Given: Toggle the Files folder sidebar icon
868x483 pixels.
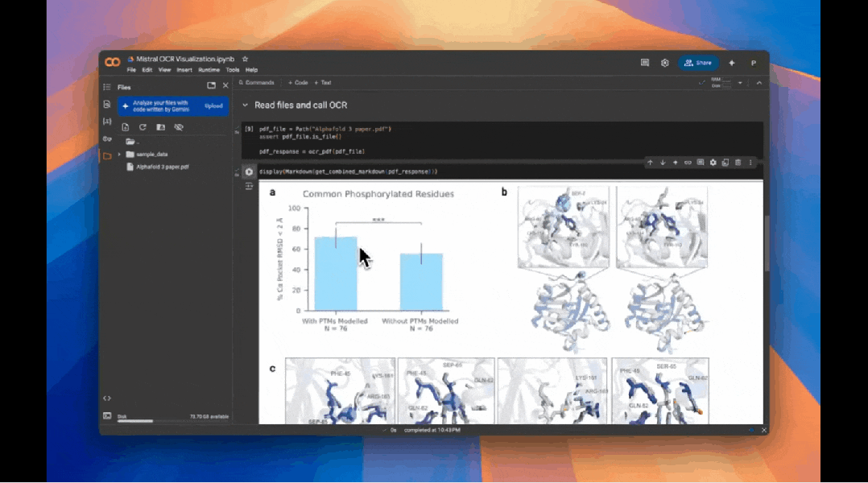Looking at the screenshot, I should pyautogui.click(x=107, y=156).
